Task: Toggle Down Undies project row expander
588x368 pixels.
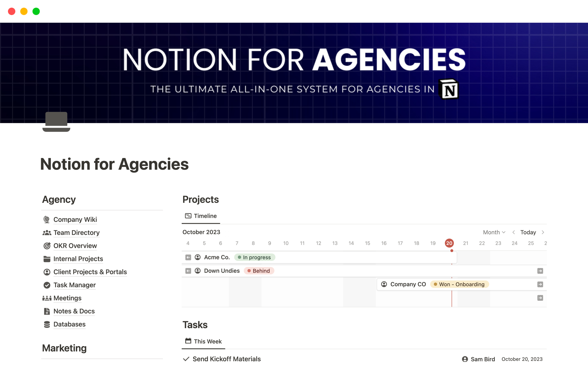Action: point(189,270)
